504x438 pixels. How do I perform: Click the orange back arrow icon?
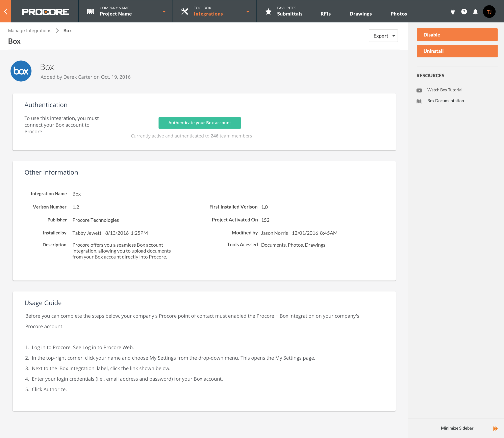[x=5, y=11]
